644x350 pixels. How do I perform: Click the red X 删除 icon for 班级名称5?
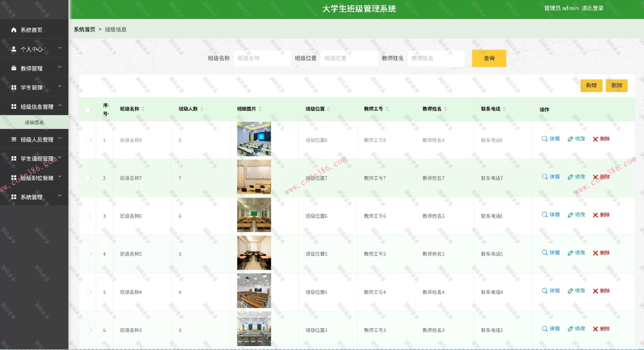[595, 253]
